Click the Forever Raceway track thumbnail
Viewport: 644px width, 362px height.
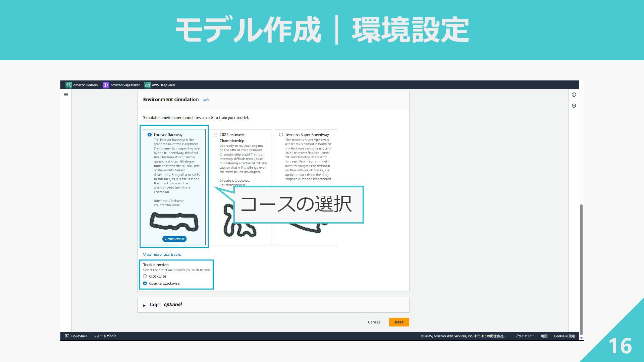tap(174, 222)
